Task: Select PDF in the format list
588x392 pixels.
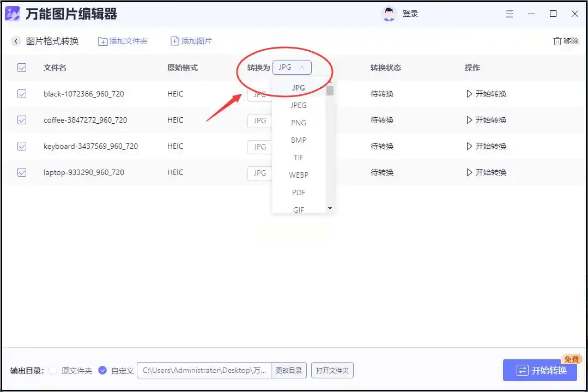Action: pos(299,192)
